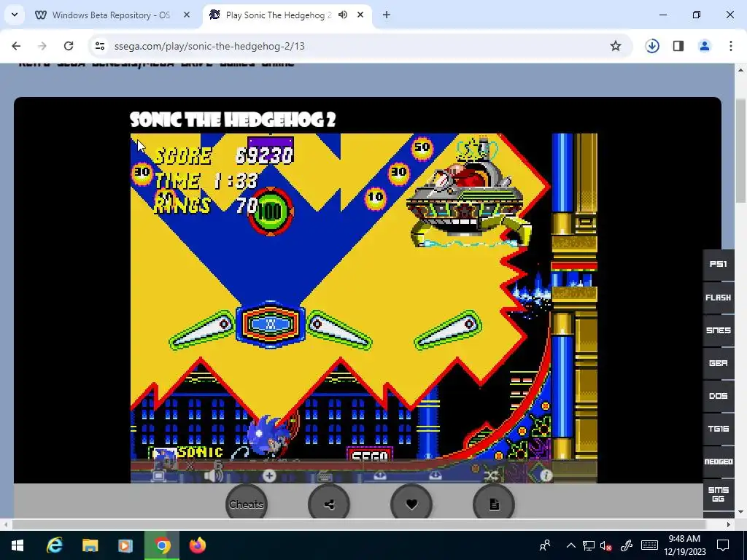
Task: Launch Firefox from taskbar
Action: [x=197, y=545]
